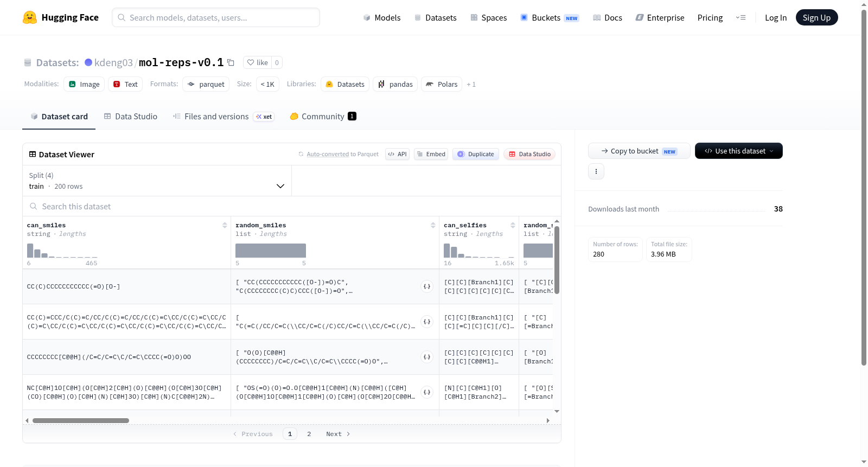Click the parquet format tag
Screen dimensions: 868x467
point(206,84)
